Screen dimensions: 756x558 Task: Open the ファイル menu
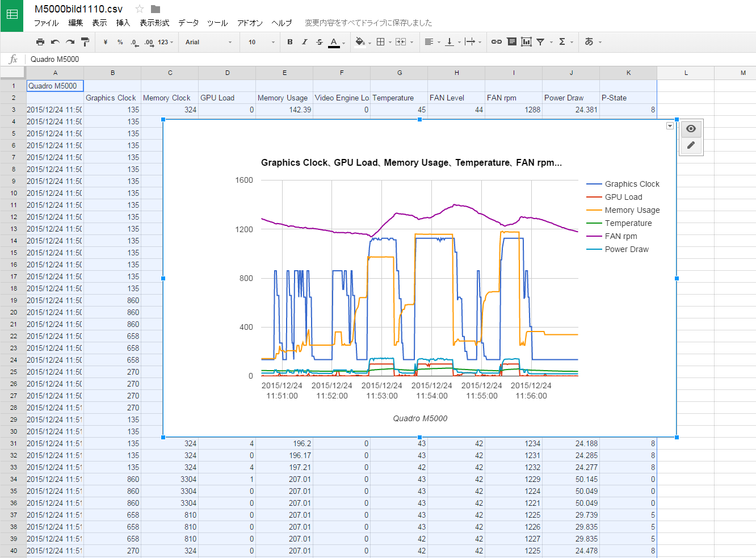click(47, 23)
